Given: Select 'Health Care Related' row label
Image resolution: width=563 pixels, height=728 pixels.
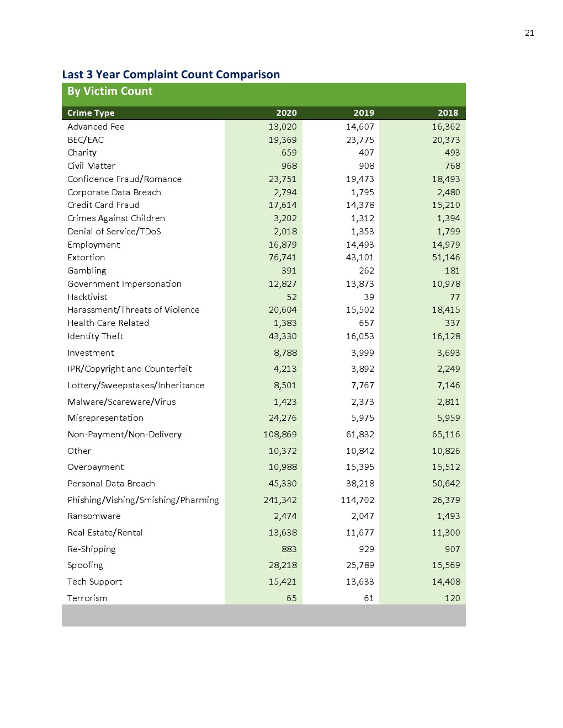Looking at the screenshot, I should (x=108, y=323).
